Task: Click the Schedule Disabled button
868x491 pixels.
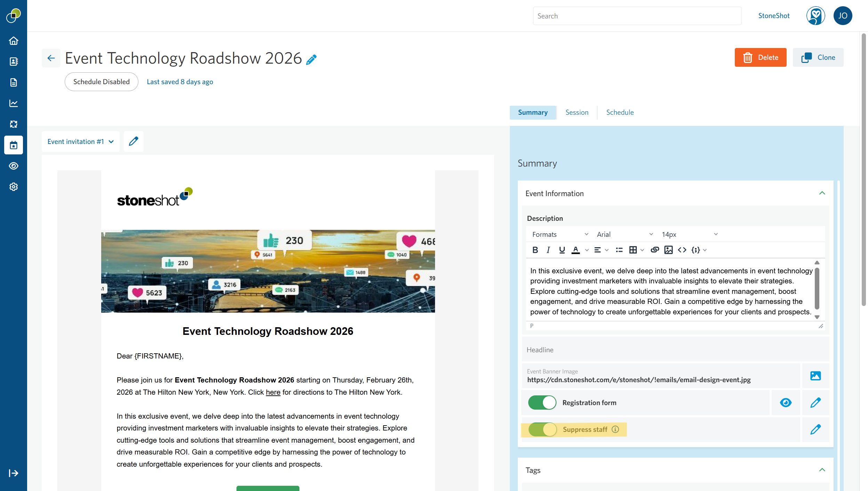Action: [102, 82]
